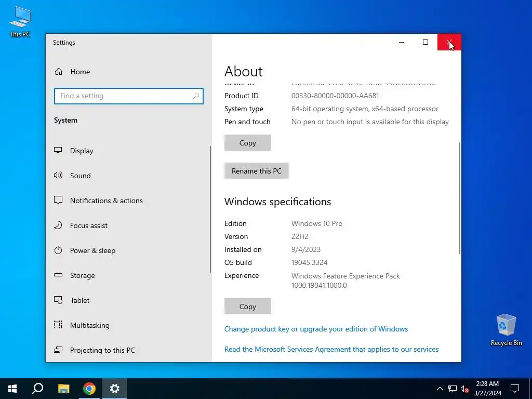Click the Display monitor icon
Image resolution: width=532 pixels, height=399 pixels.
pos(58,150)
